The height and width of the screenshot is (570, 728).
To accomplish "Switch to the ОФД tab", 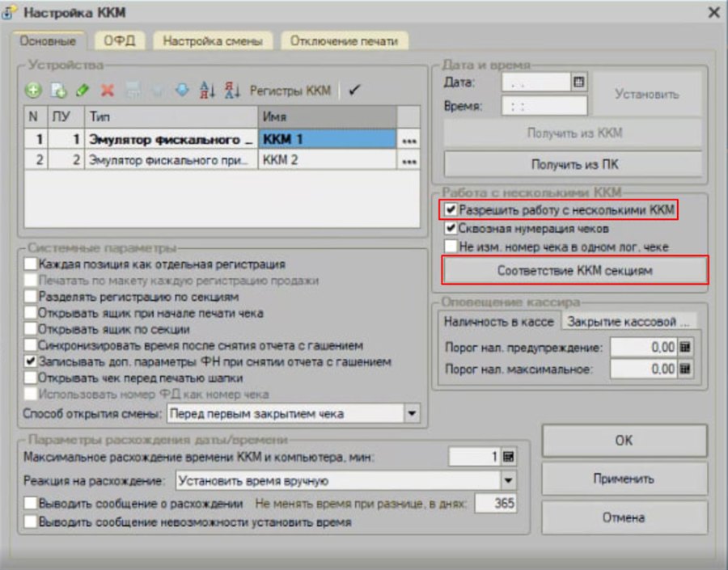I will point(120,41).
